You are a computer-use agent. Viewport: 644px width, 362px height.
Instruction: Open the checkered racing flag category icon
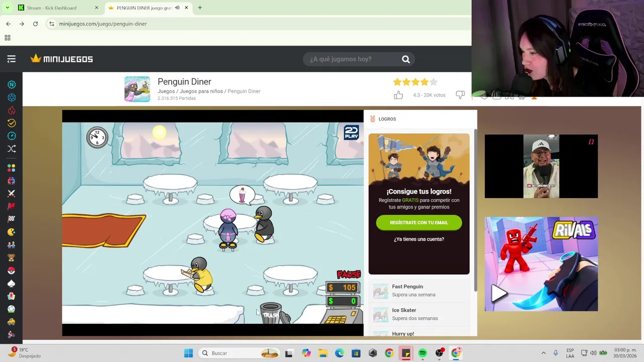pyautogui.click(x=12, y=219)
